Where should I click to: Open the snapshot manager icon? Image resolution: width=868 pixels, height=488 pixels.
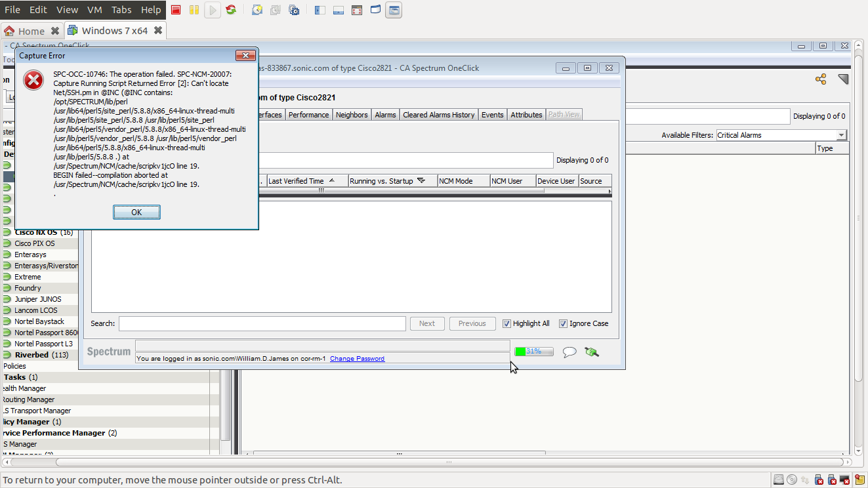point(294,10)
